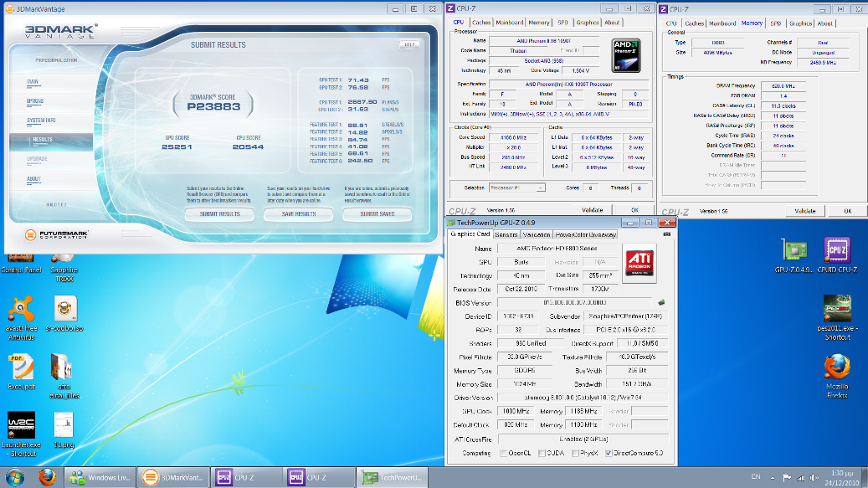Switch to Windows Live taskbar item

[100, 477]
